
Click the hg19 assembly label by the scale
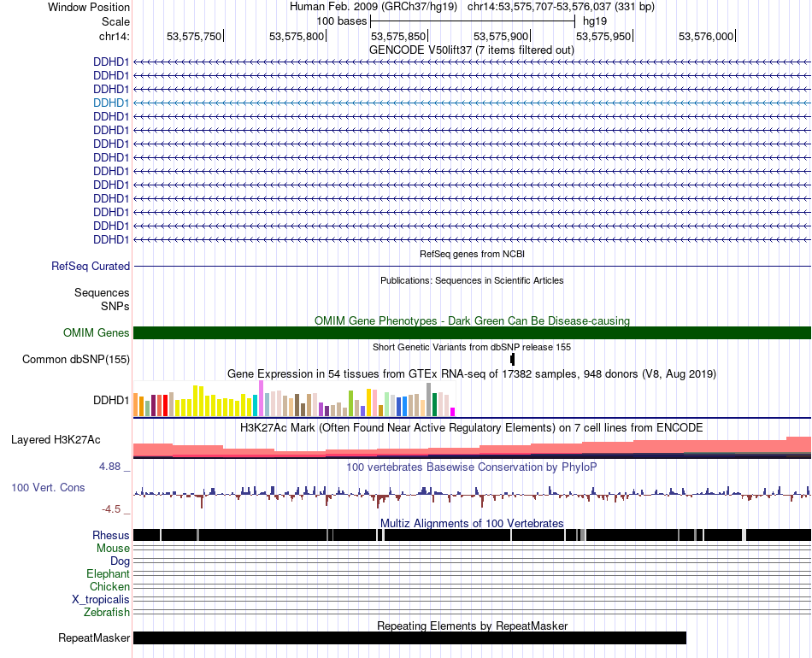coord(595,21)
